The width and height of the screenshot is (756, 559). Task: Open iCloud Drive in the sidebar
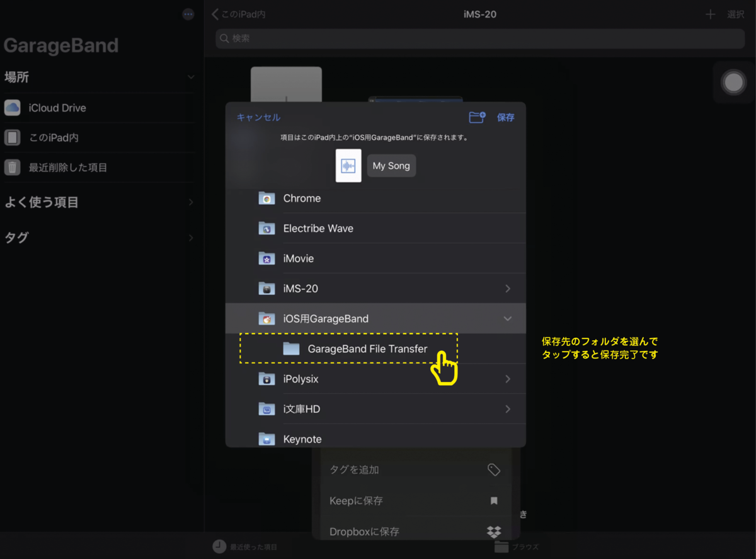[x=98, y=108]
